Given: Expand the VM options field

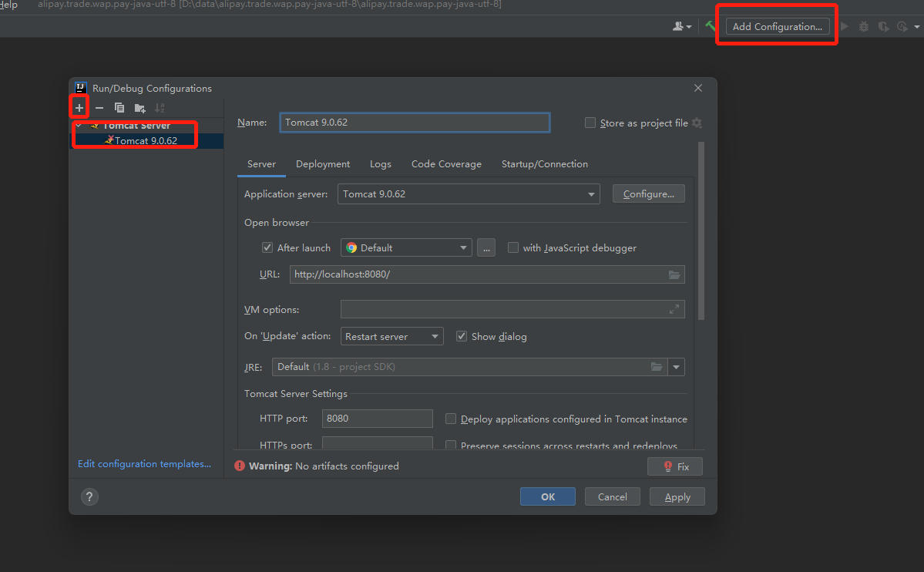Looking at the screenshot, I should pos(674,309).
